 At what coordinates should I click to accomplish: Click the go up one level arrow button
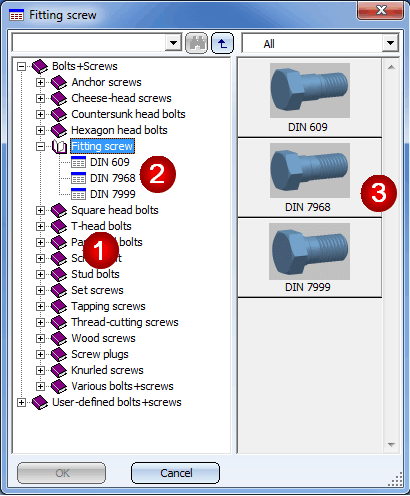[222, 43]
